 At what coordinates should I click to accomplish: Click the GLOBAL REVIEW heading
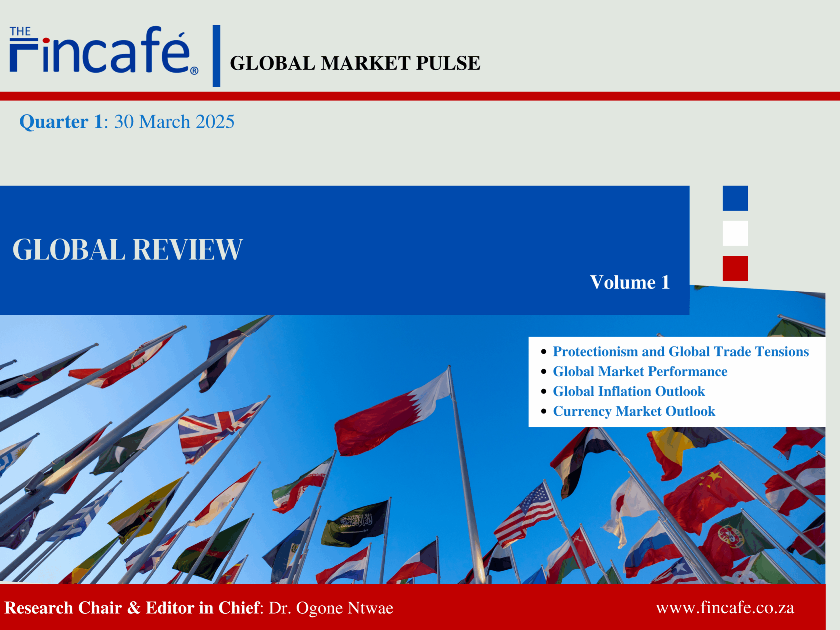(x=127, y=250)
